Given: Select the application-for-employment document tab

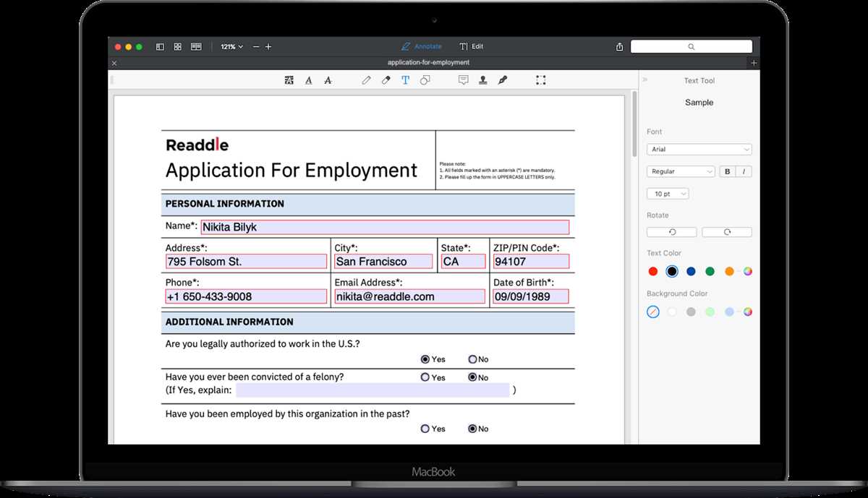Looking at the screenshot, I should (428, 63).
